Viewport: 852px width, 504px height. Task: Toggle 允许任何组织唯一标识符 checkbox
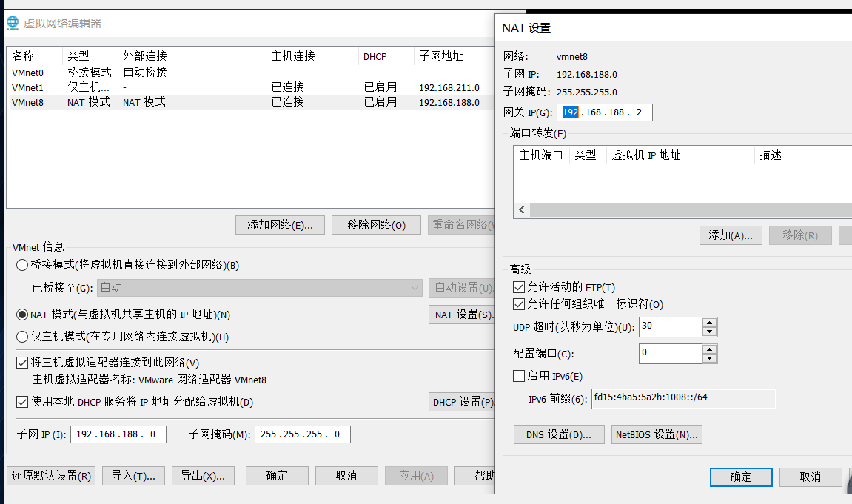(x=519, y=304)
